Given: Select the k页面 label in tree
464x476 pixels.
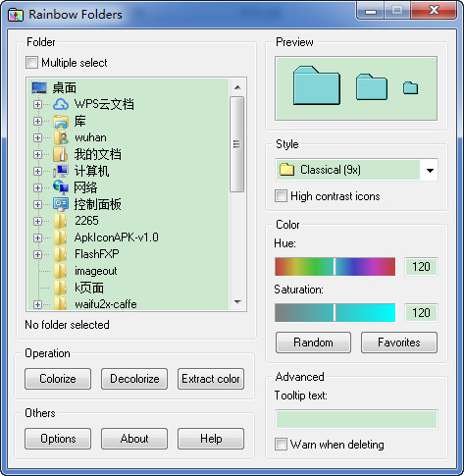Looking at the screenshot, I should coord(89,288).
